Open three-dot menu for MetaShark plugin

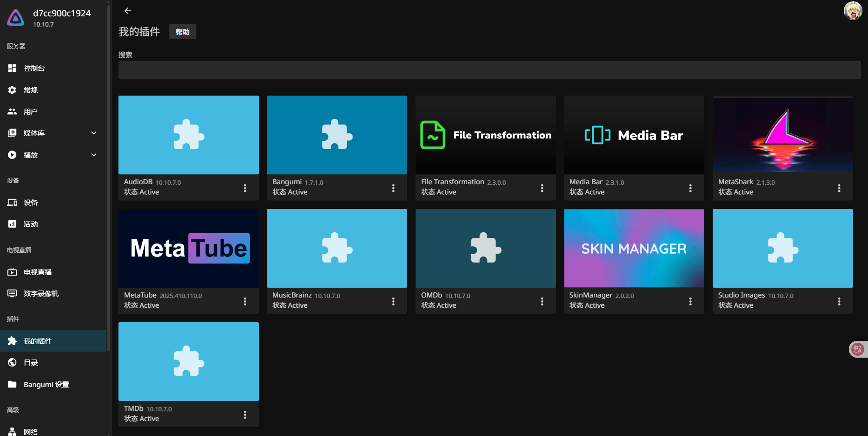point(839,188)
